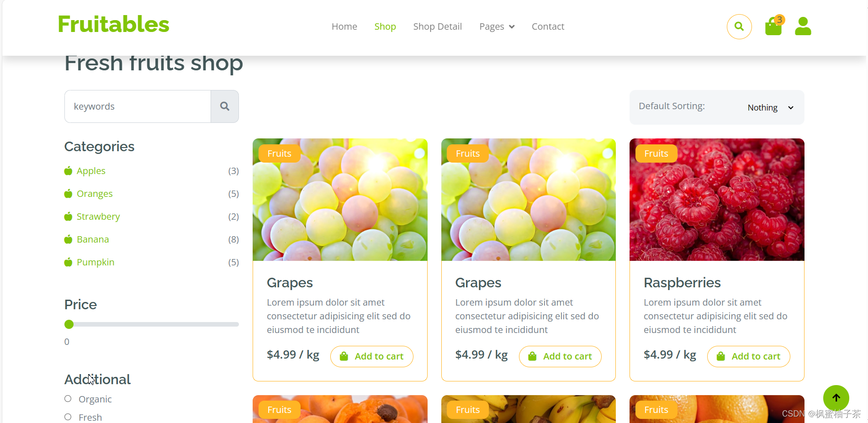Screen dimensions: 868x423
Task: Click the apple icon beside Oranges
Action: click(x=69, y=194)
